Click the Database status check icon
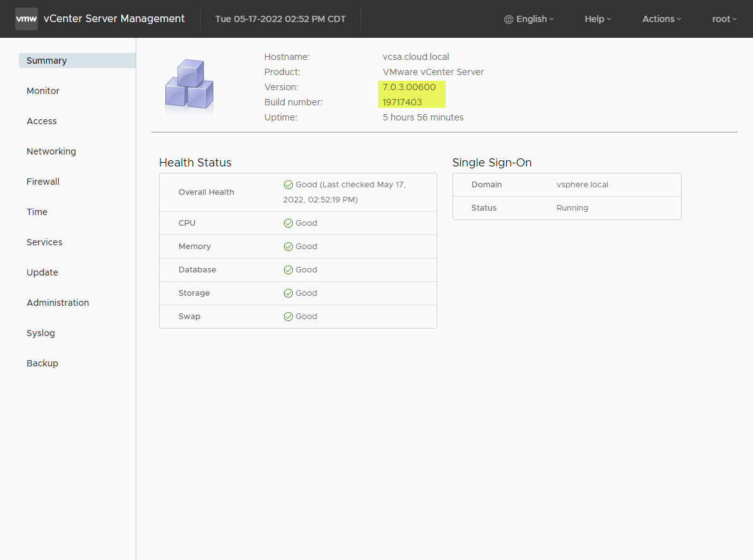Screen dimensions: 753x560 (288, 270)
